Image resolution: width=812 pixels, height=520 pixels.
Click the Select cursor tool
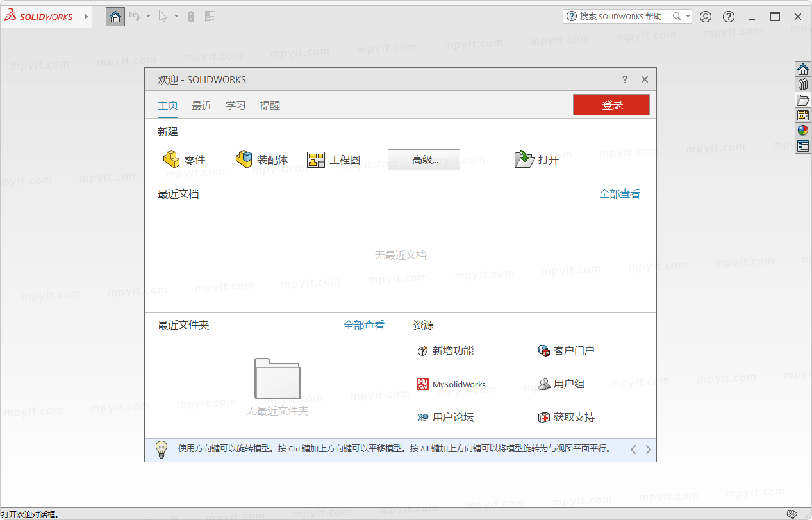[x=163, y=17]
